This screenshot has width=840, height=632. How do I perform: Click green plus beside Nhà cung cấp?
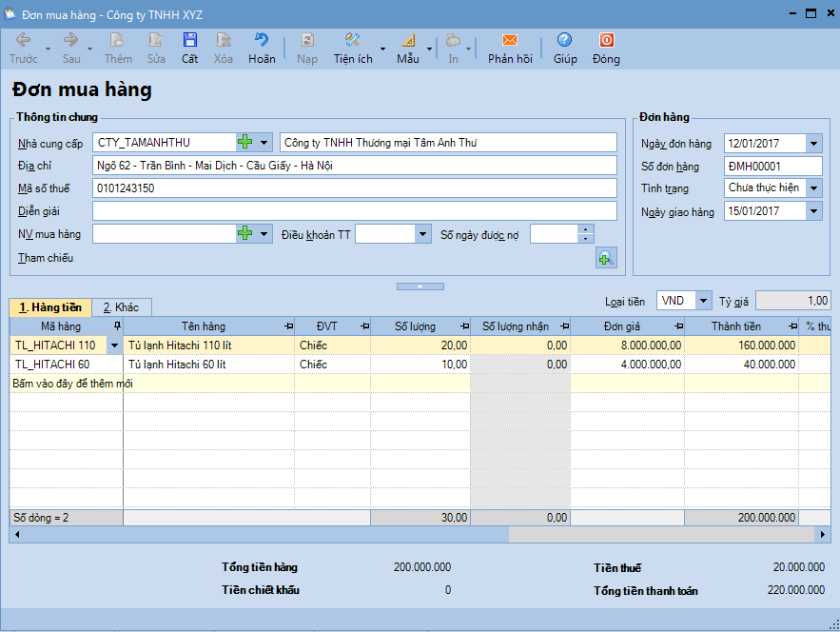[x=245, y=143]
